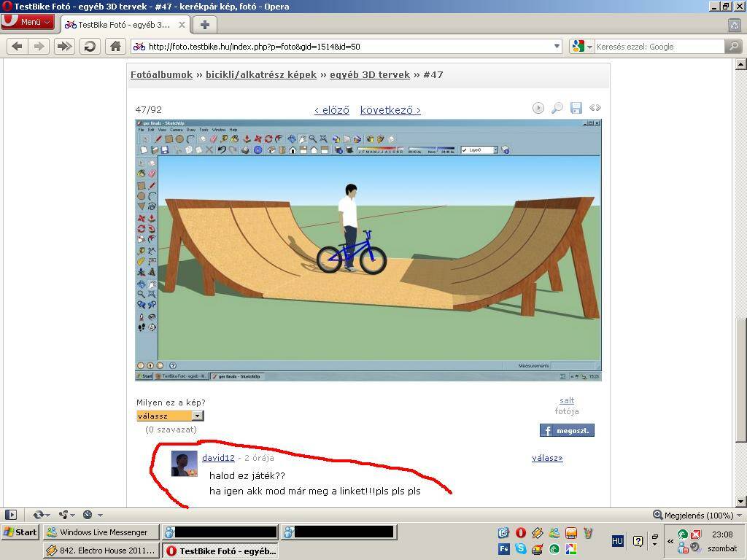
Task: Start the photo slideshow play icon
Action: coord(538,108)
